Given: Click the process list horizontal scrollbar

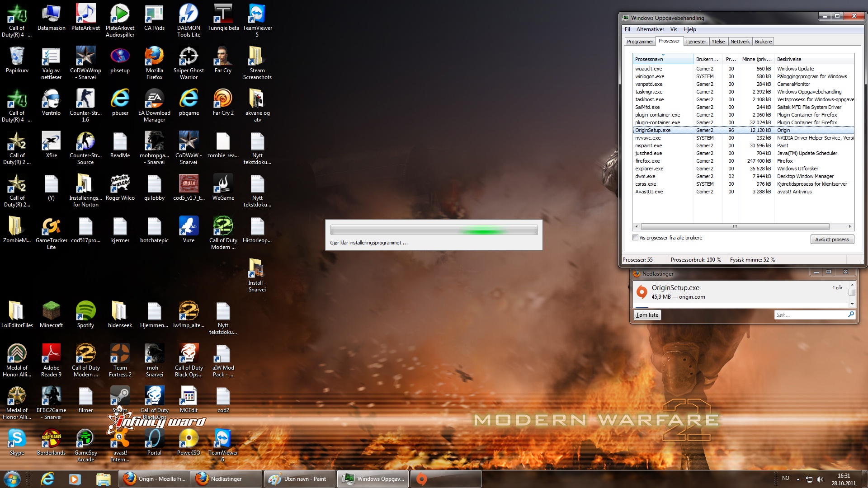Looking at the screenshot, I should tap(735, 226).
